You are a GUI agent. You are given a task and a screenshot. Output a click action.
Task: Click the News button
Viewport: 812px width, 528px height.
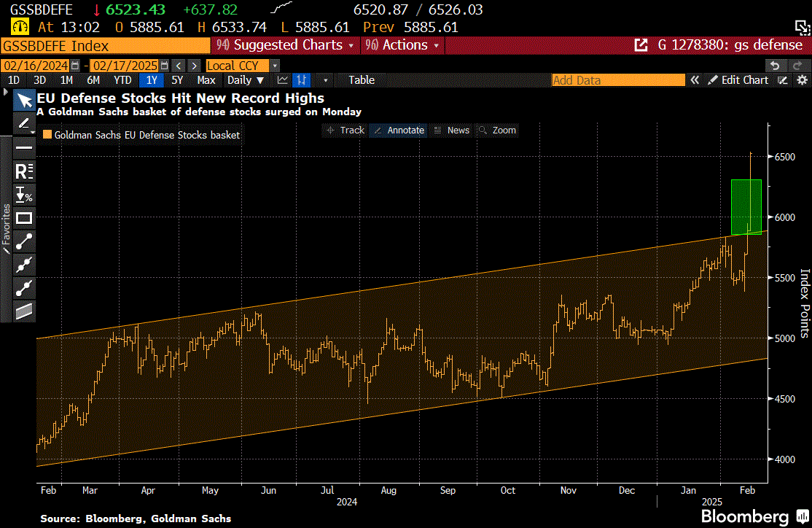pos(452,130)
